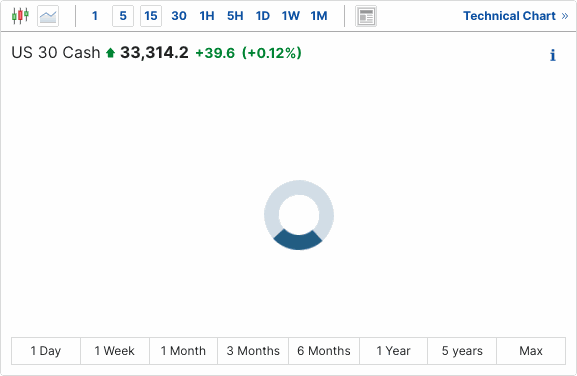Switch to 5 years range
This screenshot has height=376, width=577.
pos(462,351)
